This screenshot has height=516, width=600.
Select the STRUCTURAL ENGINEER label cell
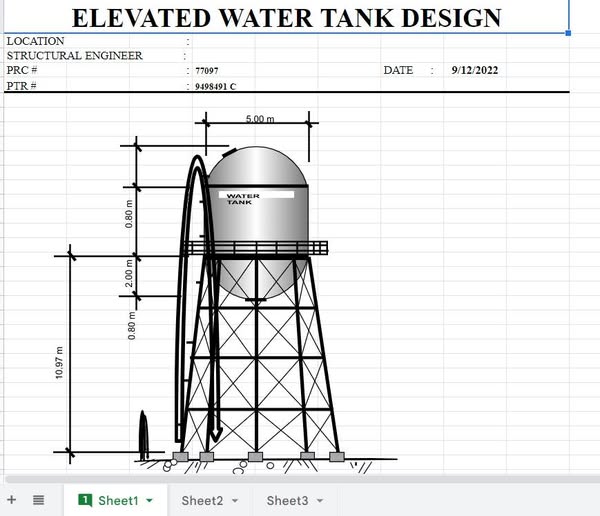[74, 56]
